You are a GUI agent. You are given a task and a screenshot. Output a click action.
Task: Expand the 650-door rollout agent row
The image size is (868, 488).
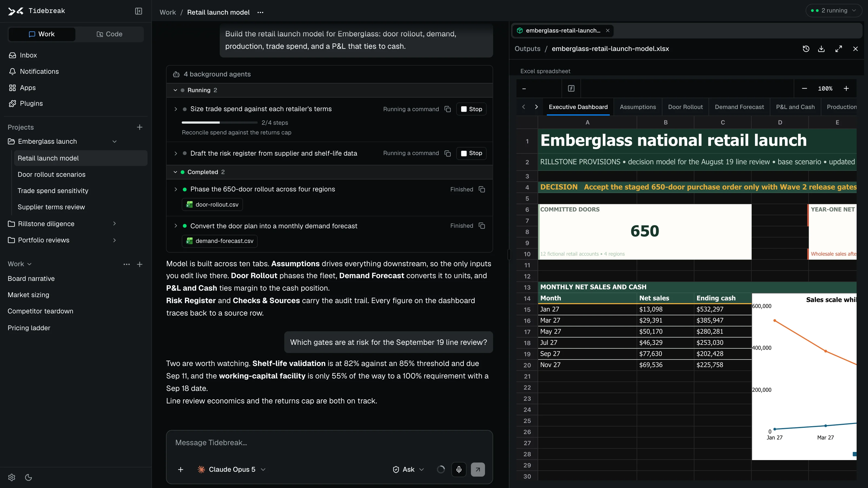[175, 189]
